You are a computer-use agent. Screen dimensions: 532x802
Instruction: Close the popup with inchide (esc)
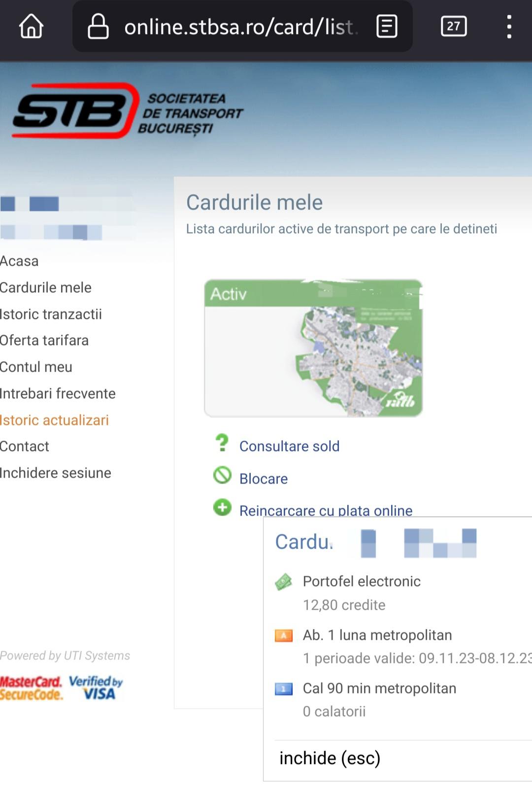pos(330,758)
